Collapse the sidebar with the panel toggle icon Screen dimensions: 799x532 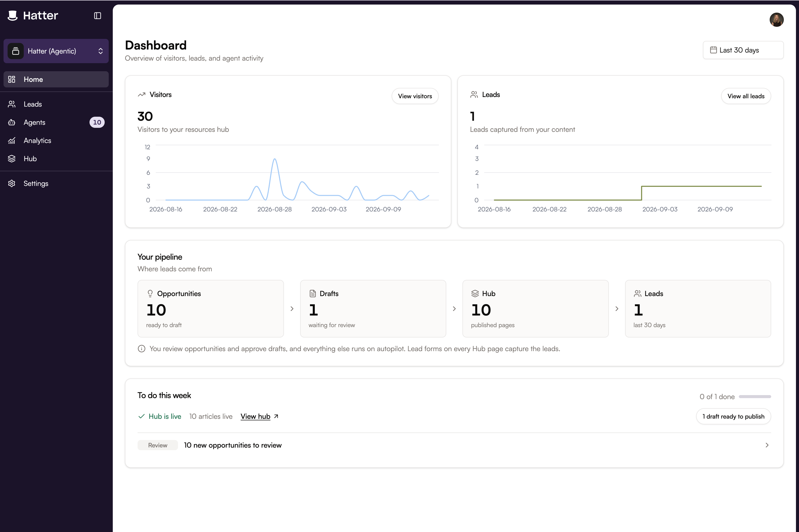point(97,16)
